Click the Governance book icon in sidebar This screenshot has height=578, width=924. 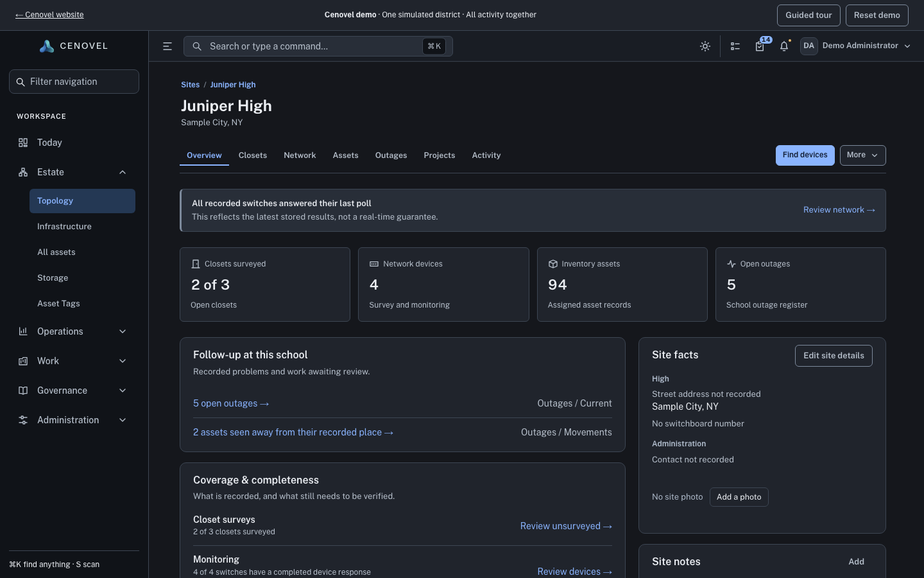(x=23, y=390)
